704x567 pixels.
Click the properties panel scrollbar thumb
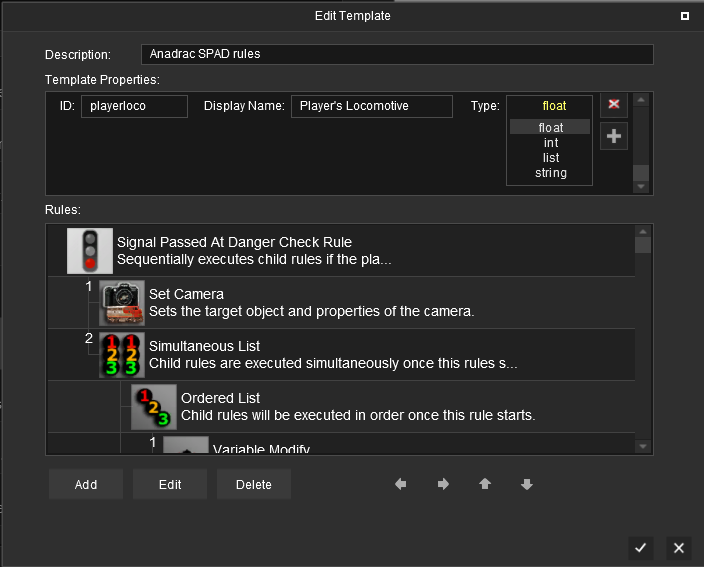(x=641, y=173)
